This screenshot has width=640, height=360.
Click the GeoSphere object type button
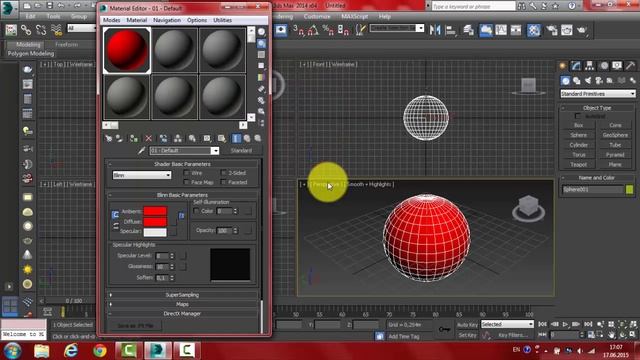(615, 135)
